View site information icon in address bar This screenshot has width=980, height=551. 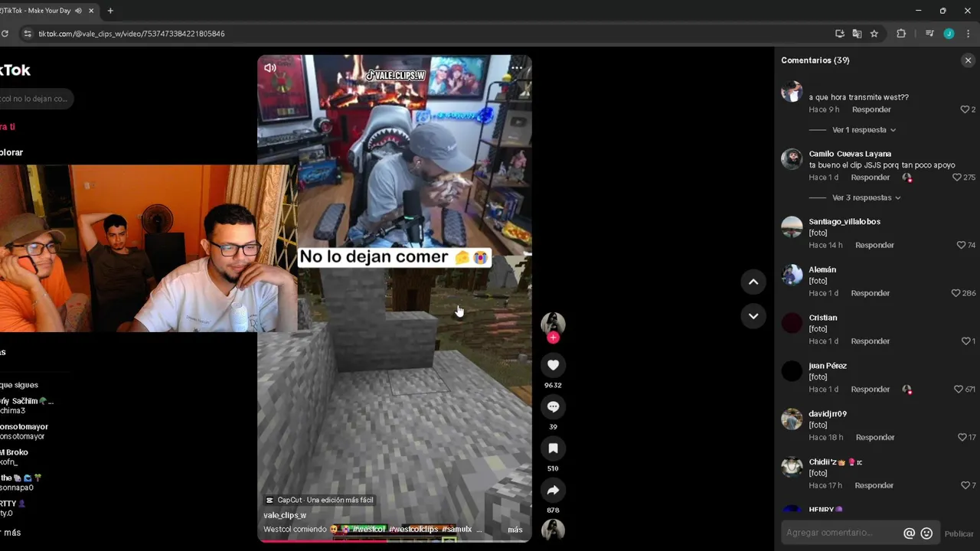coord(28,34)
